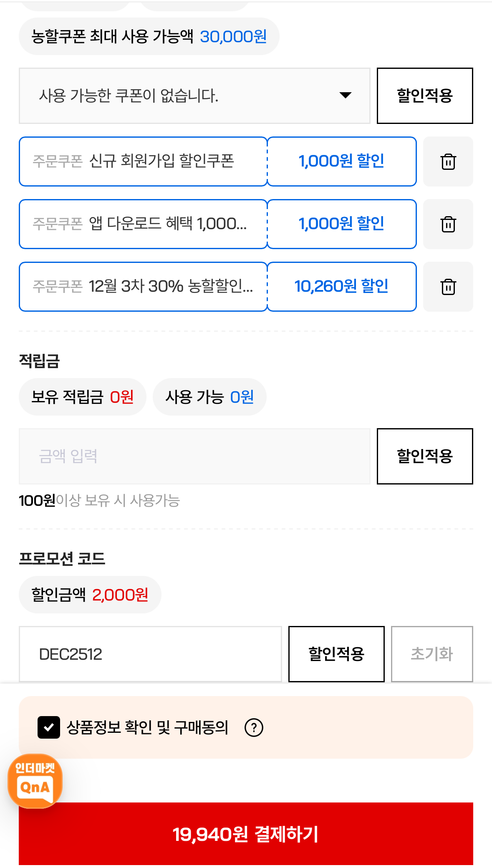The width and height of the screenshot is (492, 868).
Task: Click the 19,940원 결제하기 payment button
Action: click(x=246, y=834)
